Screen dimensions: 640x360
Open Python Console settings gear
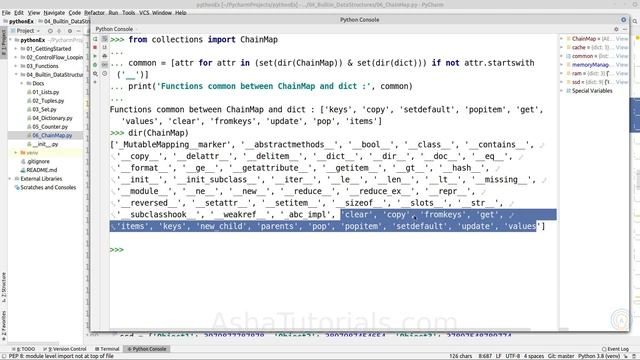click(x=616, y=29)
